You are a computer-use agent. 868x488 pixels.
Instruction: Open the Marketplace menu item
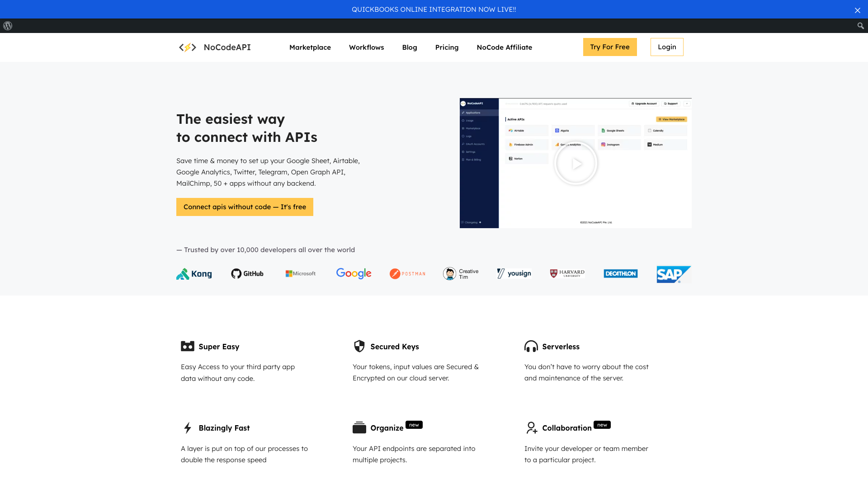310,47
